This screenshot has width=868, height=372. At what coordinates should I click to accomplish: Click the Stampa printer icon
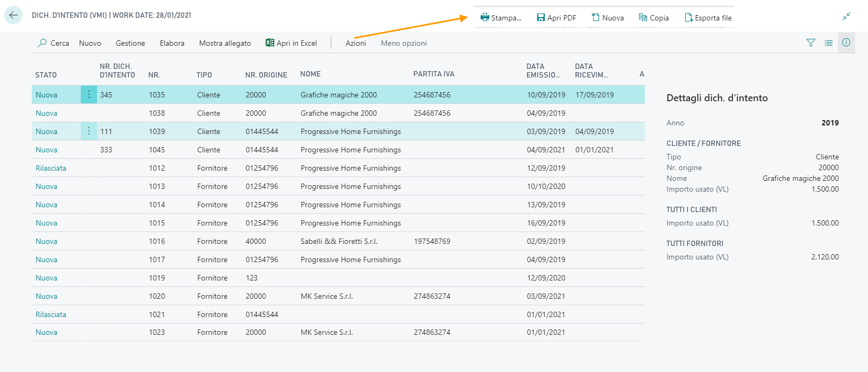coord(485,18)
